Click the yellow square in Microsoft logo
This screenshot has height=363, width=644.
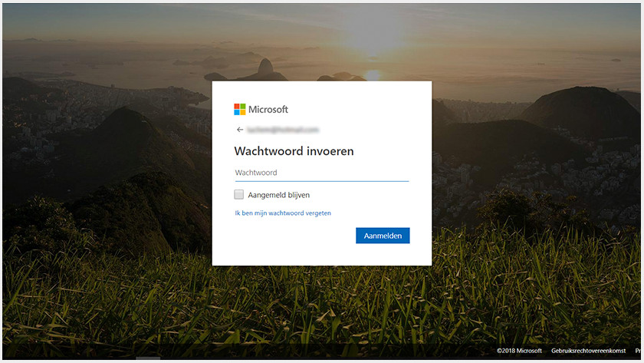click(242, 112)
